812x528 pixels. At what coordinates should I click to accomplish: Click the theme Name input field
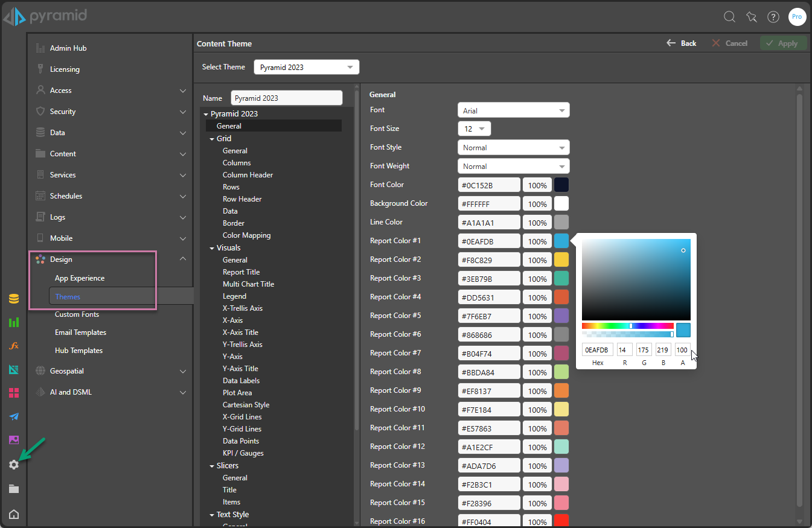point(286,98)
